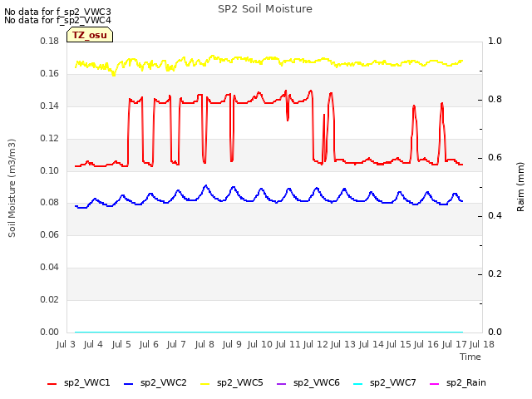Click the 0.06 left axis value

click(x=50, y=234)
